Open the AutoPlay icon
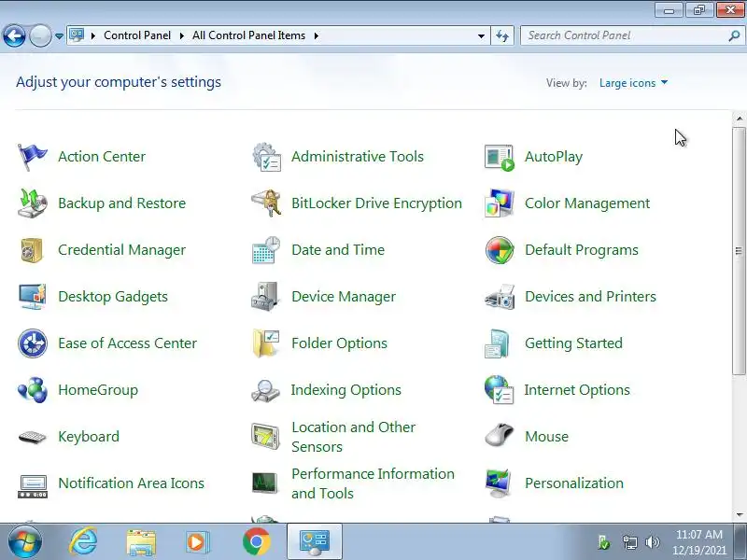 [x=500, y=157]
